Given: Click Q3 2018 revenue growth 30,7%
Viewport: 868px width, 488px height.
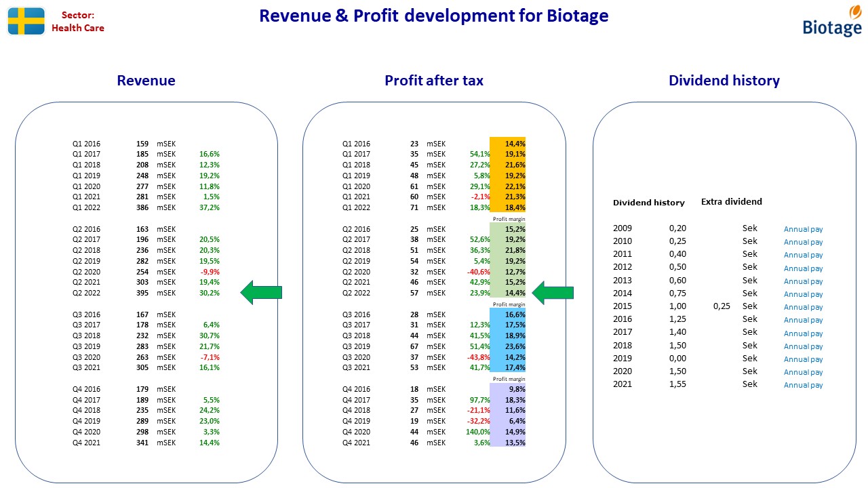Looking at the screenshot, I should pyautogui.click(x=210, y=335).
